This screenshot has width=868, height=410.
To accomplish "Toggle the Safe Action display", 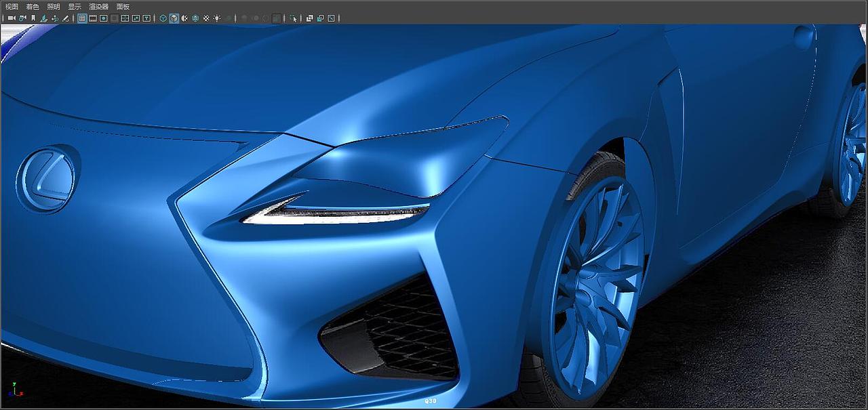I will [136, 18].
